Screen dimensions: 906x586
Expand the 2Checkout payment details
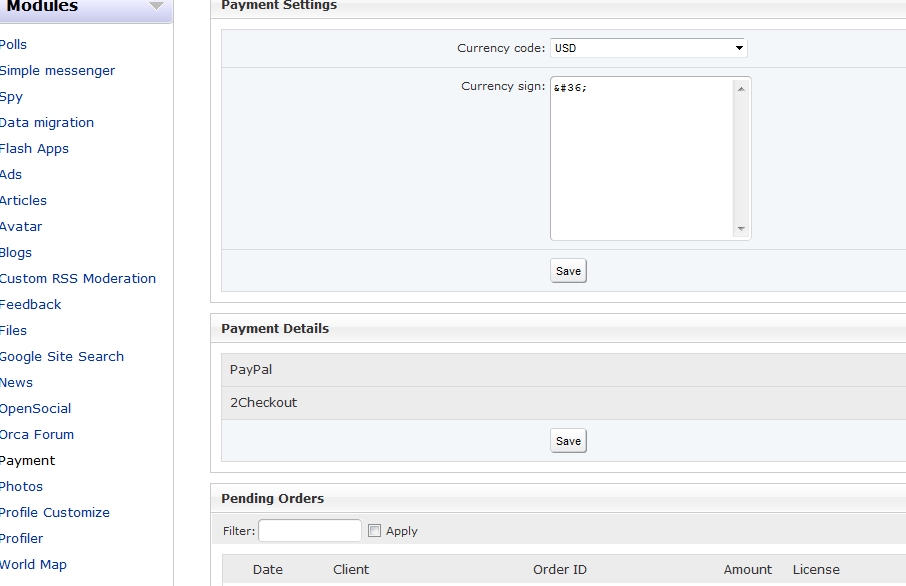point(264,403)
